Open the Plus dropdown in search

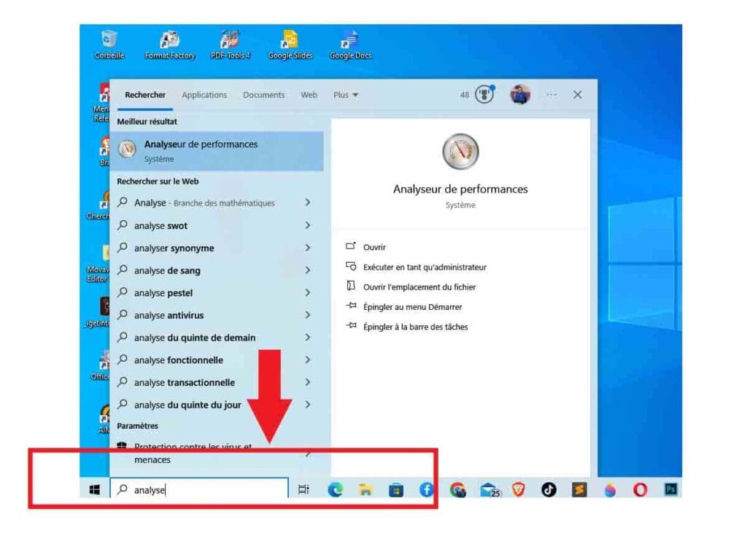pyautogui.click(x=345, y=95)
